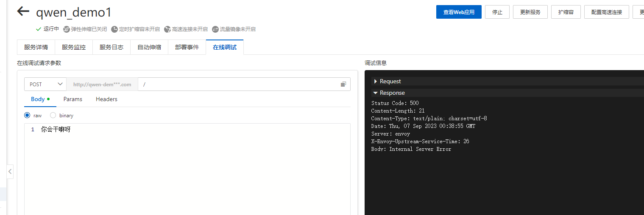Open the 服务监控 tab

74,47
